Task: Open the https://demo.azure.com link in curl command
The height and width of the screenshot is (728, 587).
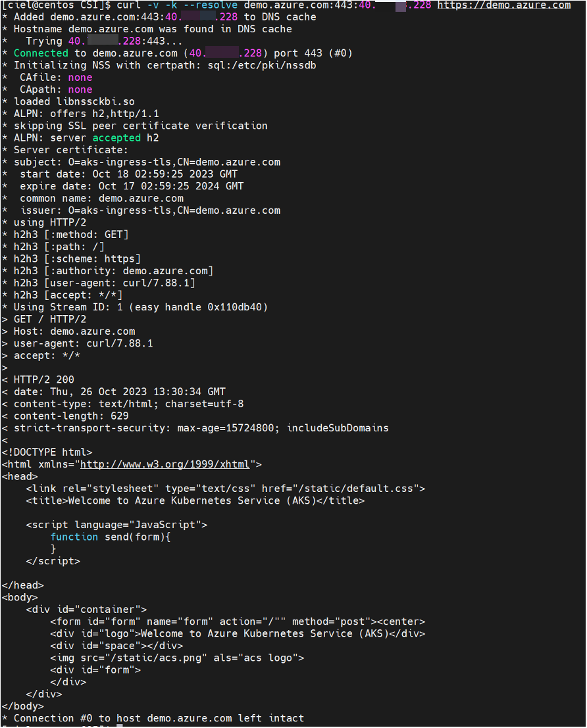Action: 504,5
